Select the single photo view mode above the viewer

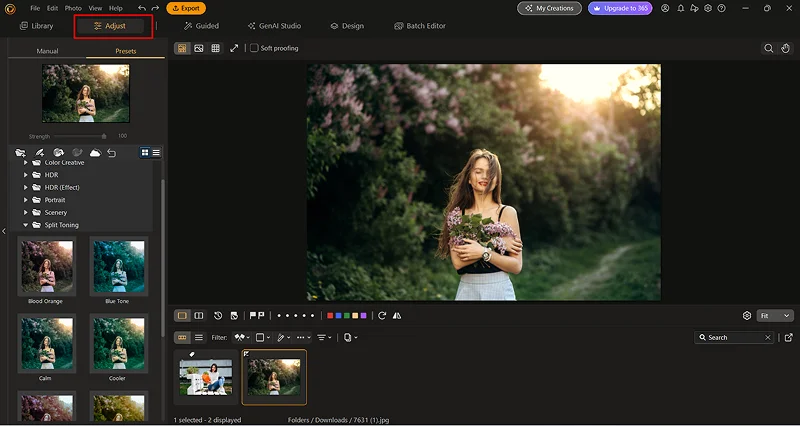182,48
